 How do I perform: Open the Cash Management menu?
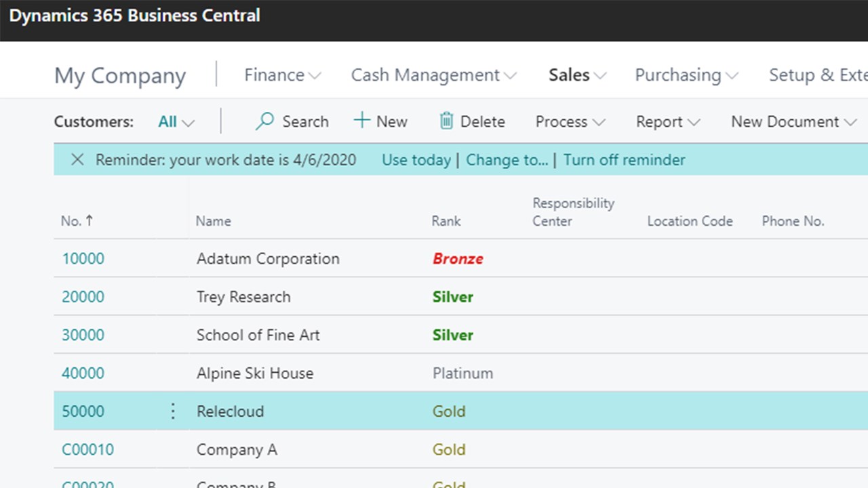(x=433, y=75)
